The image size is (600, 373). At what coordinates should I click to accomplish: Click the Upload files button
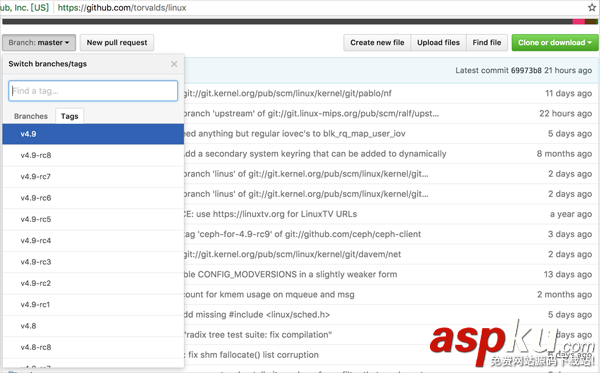pyautogui.click(x=439, y=42)
